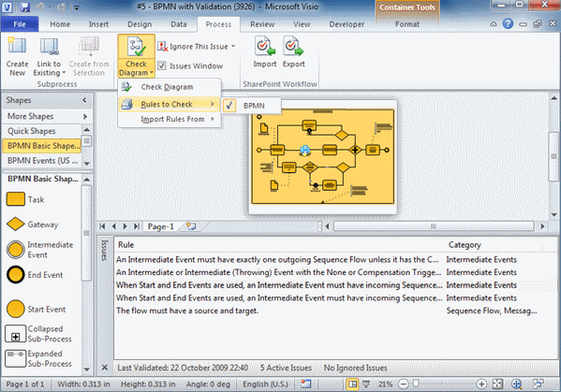The width and height of the screenshot is (561, 392).
Task: Open Quick Shapes stencil
Action: 42,131
